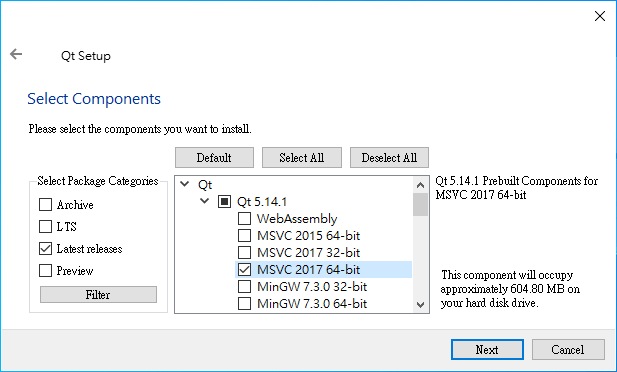617x372 pixels.
Task: Click the Prebuilt Components description text
Action: [517, 188]
